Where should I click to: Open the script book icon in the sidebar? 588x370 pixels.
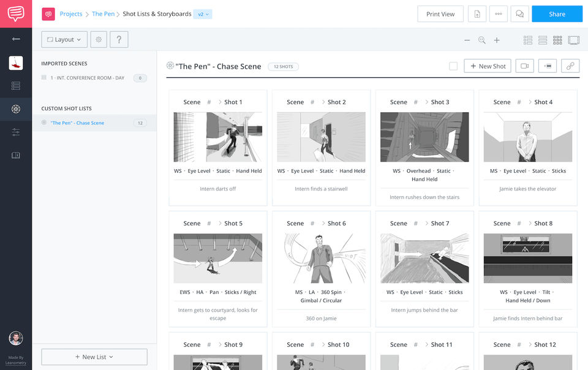click(16, 155)
